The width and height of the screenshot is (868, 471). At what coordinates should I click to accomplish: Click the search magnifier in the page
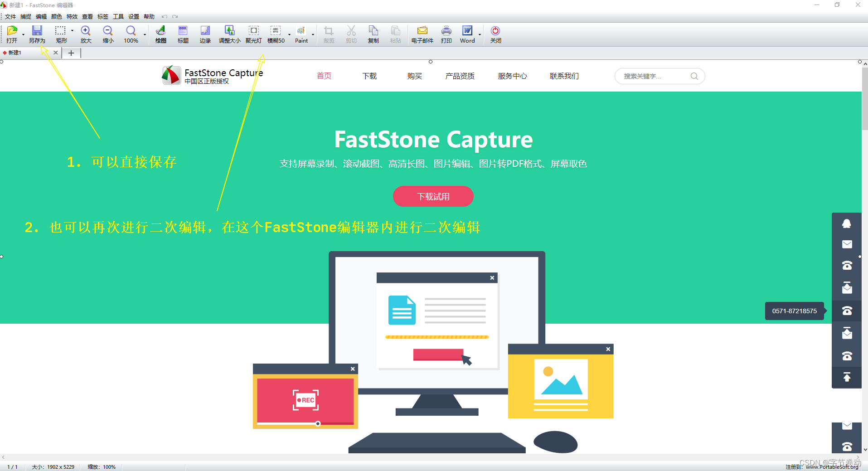(x=694, y=76)
